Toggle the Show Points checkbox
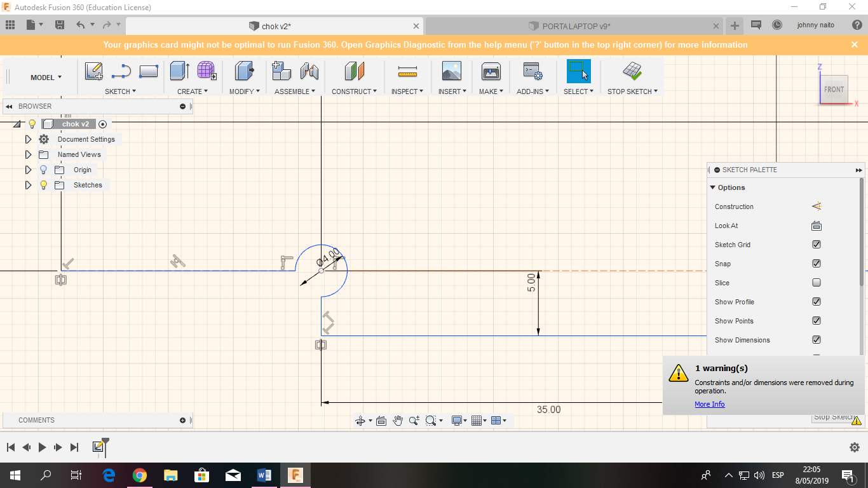 click(x=817, y=321)
